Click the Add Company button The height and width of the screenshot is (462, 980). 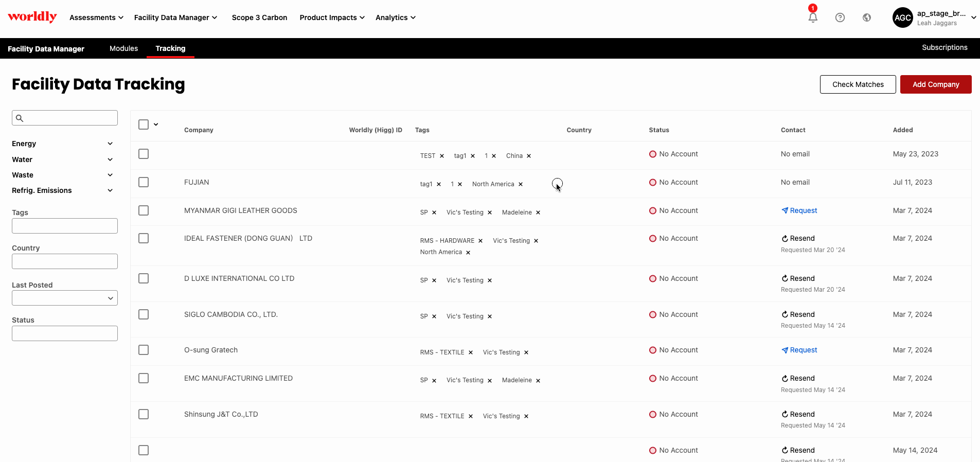tap(936, 84)
